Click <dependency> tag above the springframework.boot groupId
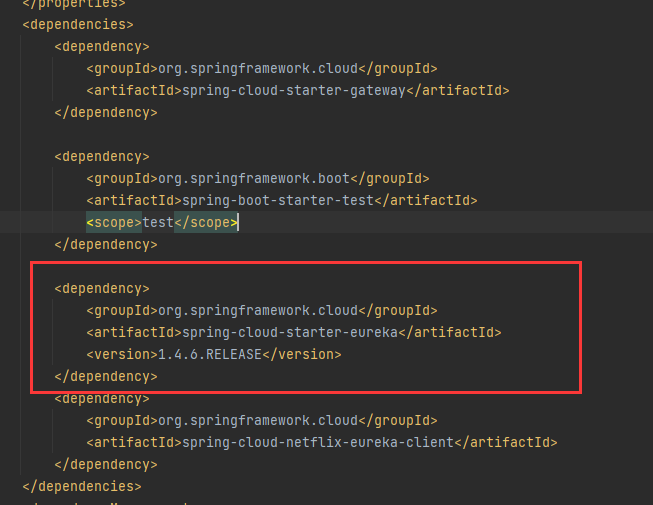The height and width of the screenshot is (505, 653). point(102,157)
